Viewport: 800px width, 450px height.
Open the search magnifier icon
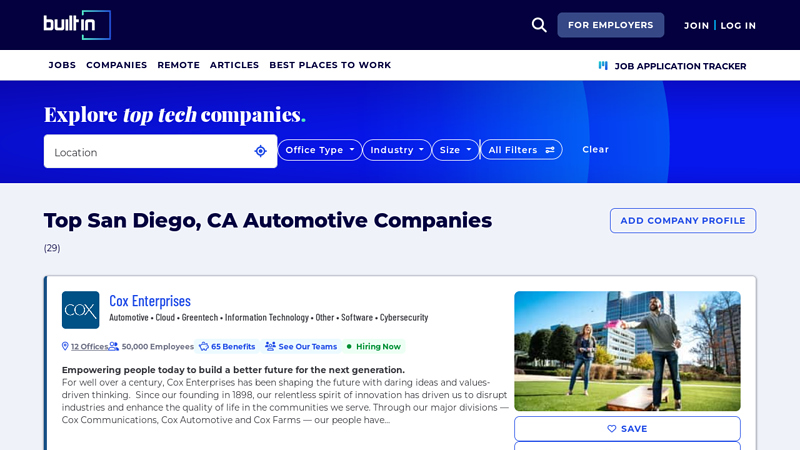pyautogui.click(x=539, y=25)
